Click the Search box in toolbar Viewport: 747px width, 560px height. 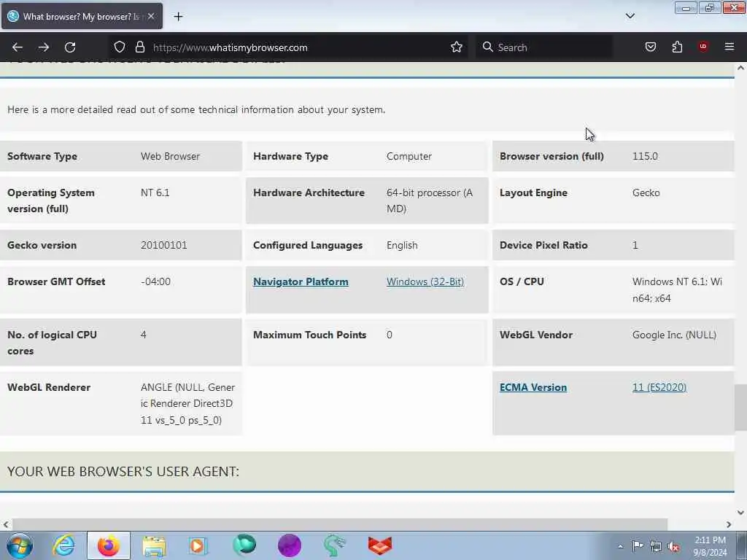(544, 47)
